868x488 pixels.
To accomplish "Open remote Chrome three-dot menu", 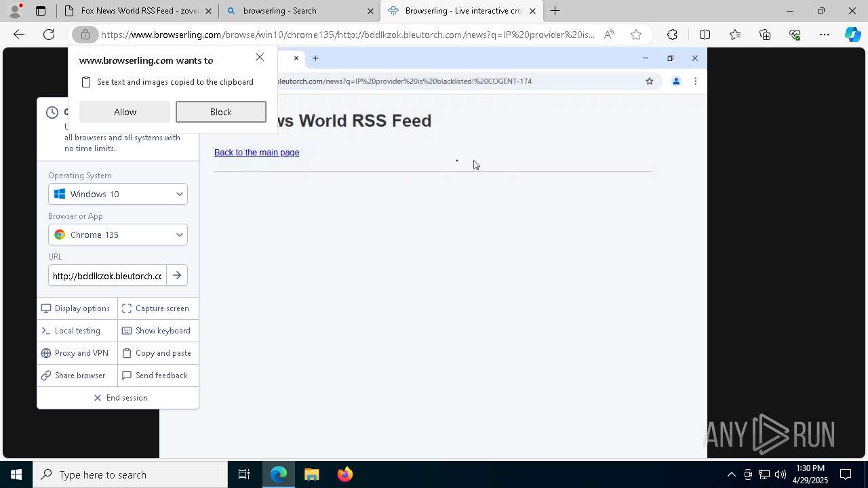I will pos(695,81).
